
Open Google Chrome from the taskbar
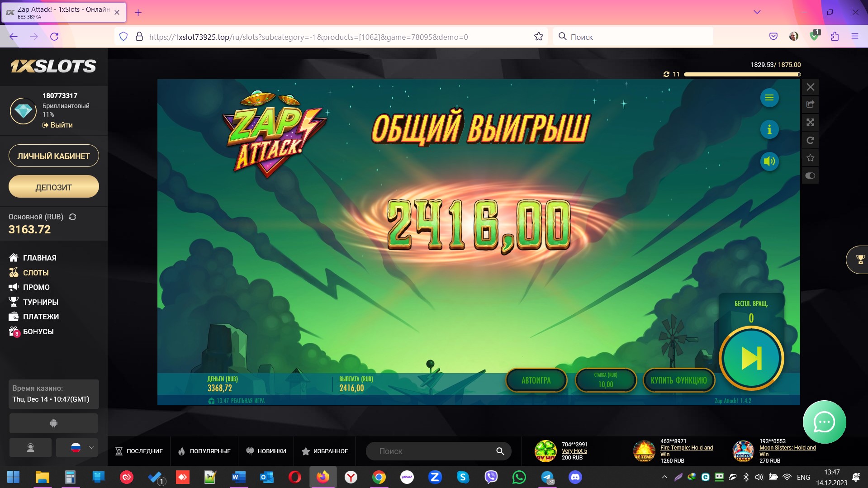pos(379,477)
